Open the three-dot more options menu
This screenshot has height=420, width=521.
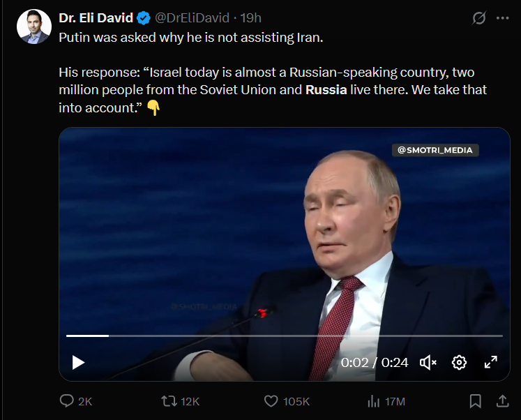click(x=502, y=18)
